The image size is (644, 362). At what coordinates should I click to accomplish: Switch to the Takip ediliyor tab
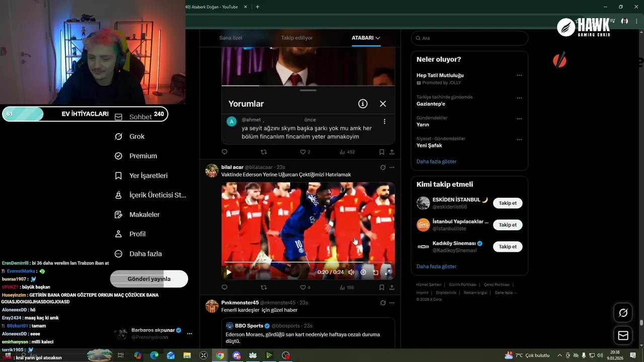297,38
